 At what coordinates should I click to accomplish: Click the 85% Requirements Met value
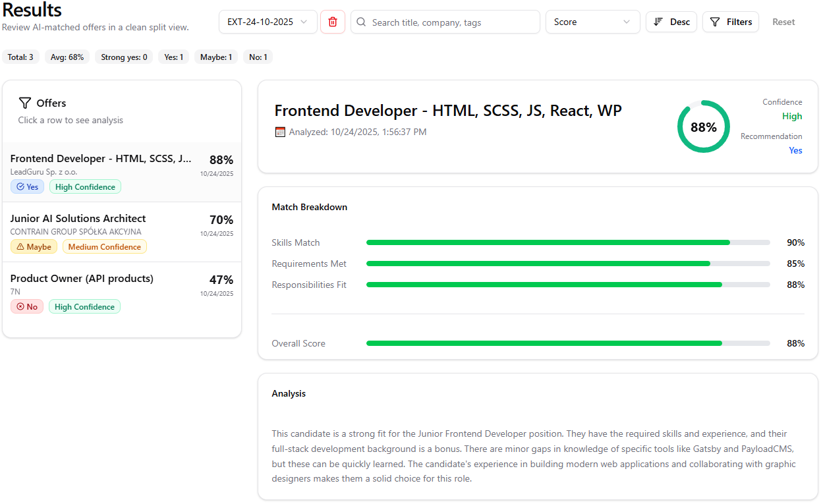795,264
